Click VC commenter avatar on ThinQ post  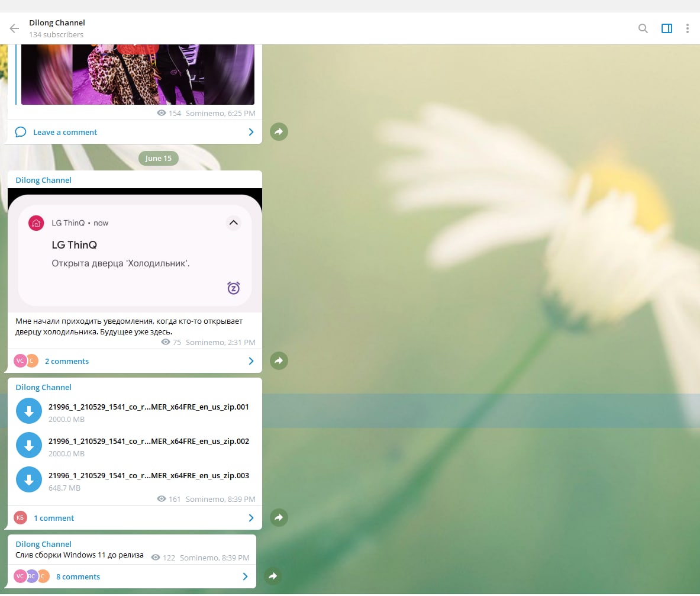pyautogui.click(x=20, y=360)
